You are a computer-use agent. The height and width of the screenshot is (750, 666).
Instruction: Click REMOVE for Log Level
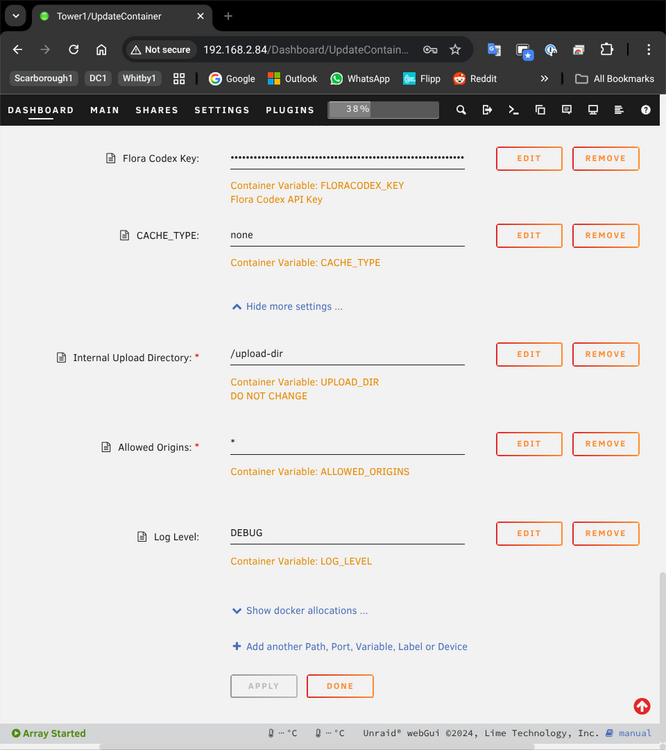(605, 533)
